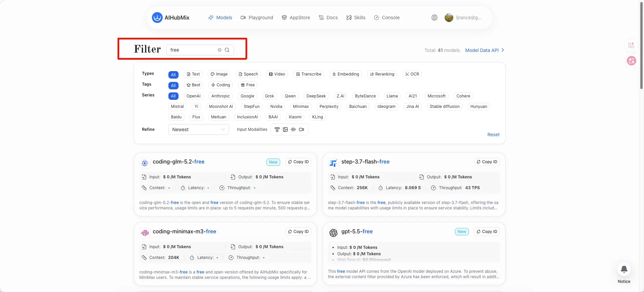644x292 pixels.
Task: Copy ID of step-3.7-flash-free
Action: coord(487,162)
